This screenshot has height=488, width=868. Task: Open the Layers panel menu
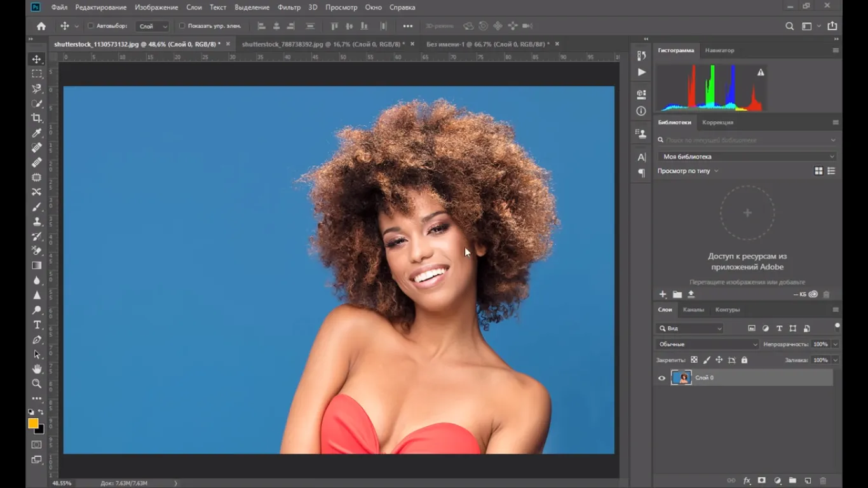tap(836, 309)
